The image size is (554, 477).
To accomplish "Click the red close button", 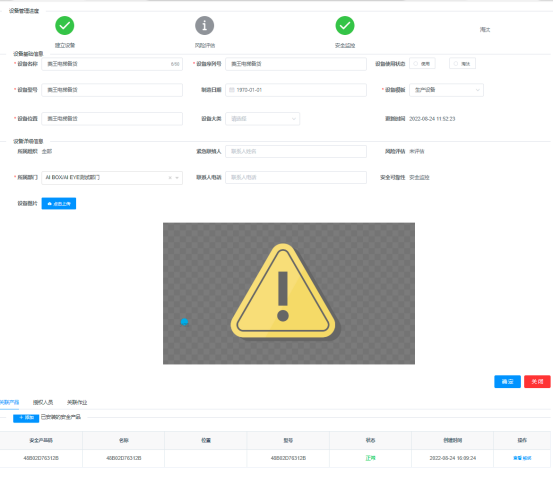I will point(537,382).
